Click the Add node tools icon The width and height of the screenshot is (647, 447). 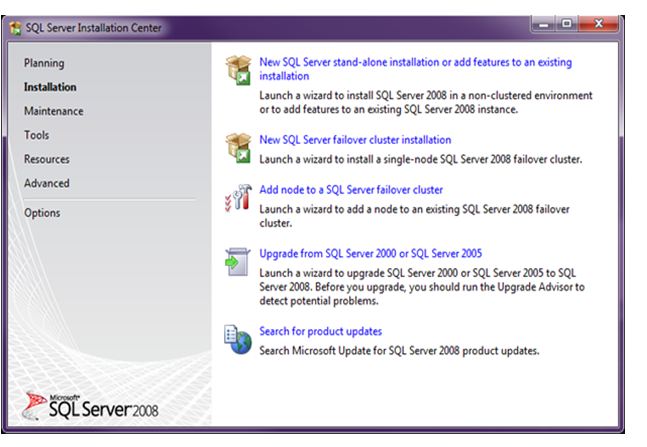pyautogui.click(x=238, y=198)
